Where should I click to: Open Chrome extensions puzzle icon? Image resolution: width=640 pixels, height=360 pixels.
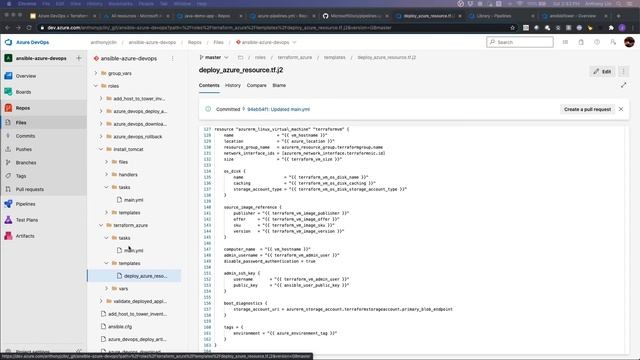(611, 28)
